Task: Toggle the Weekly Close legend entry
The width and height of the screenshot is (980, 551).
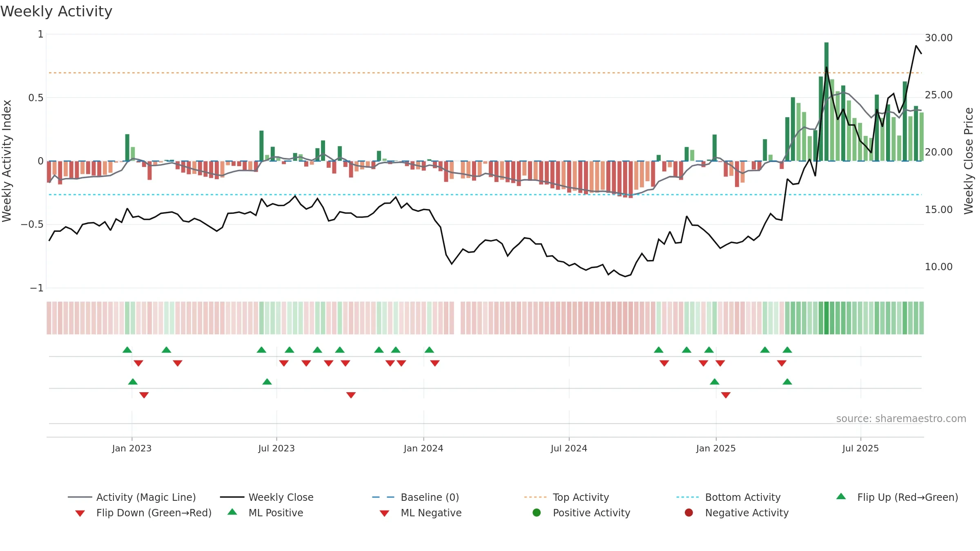Action: point(267,497)
